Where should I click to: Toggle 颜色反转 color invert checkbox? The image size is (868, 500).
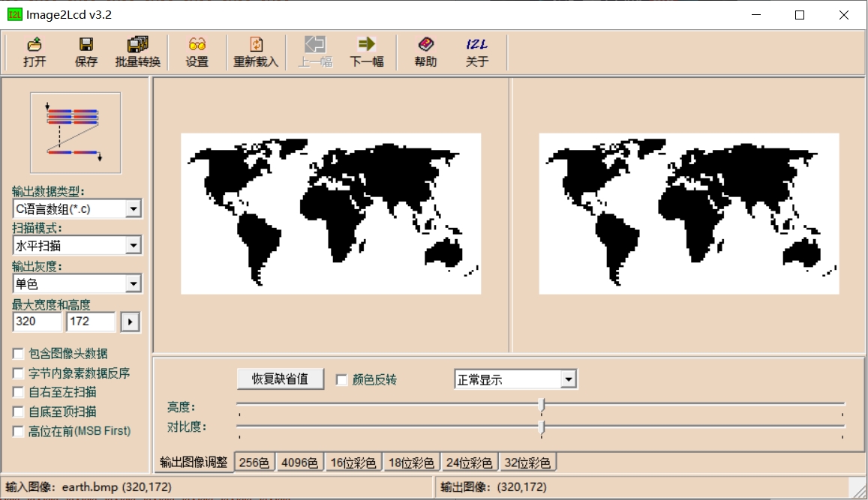point(341,379)
